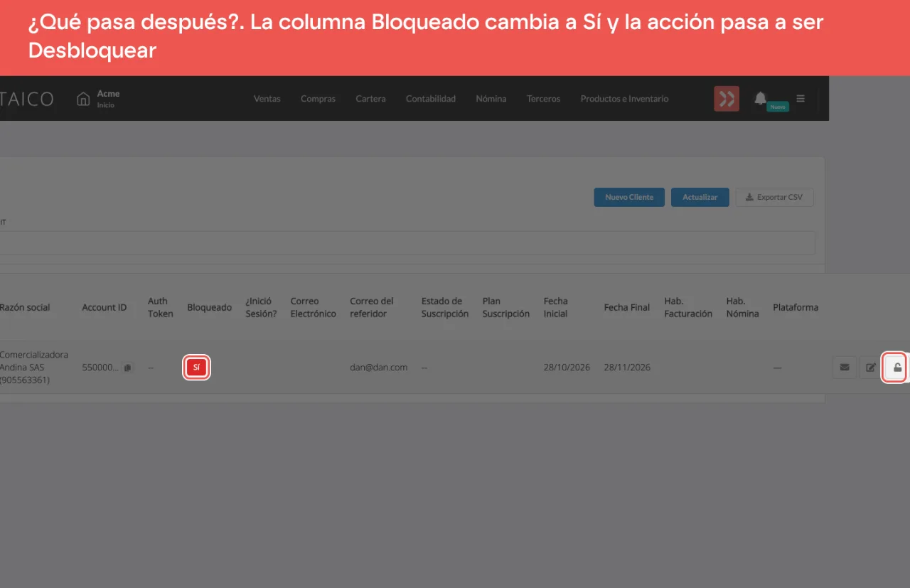The image size is (910, 588).
Task: Click the Hab. Facturación column header
Action: (x=688, y=307)
